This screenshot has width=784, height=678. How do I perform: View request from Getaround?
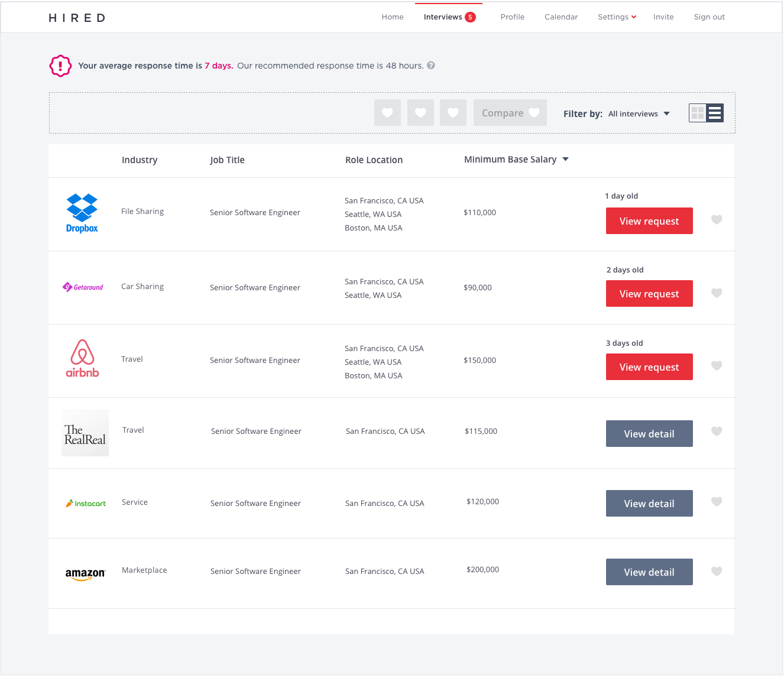coord(649,294)
